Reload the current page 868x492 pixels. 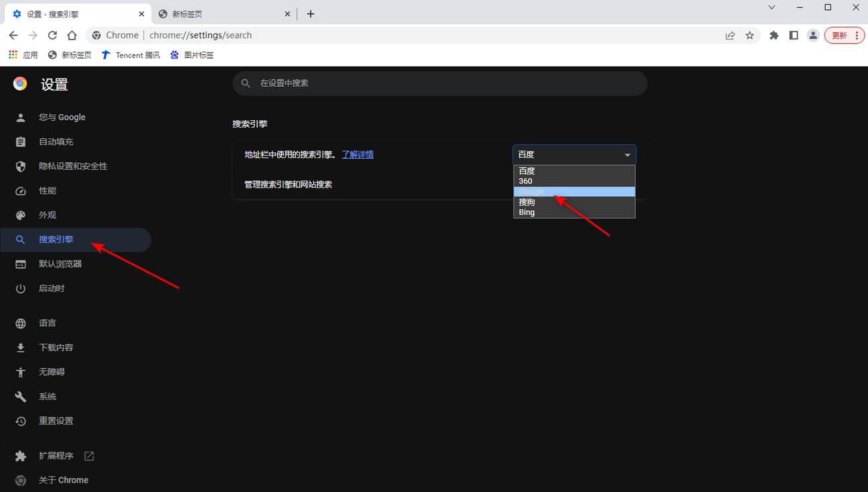[x=52, y=35]
